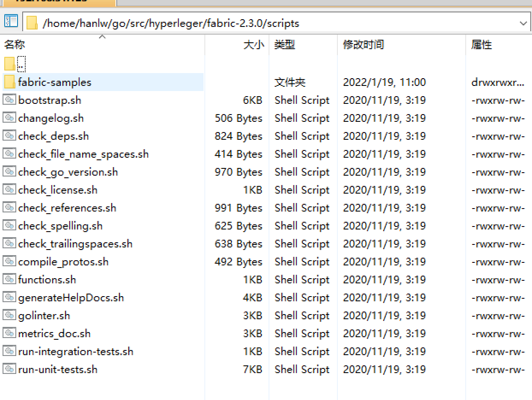Image resolution: width=532 pixels, height=400 pixels.
Task: Click the parent directory '..' folder icon
Action: tap(9, 64)
